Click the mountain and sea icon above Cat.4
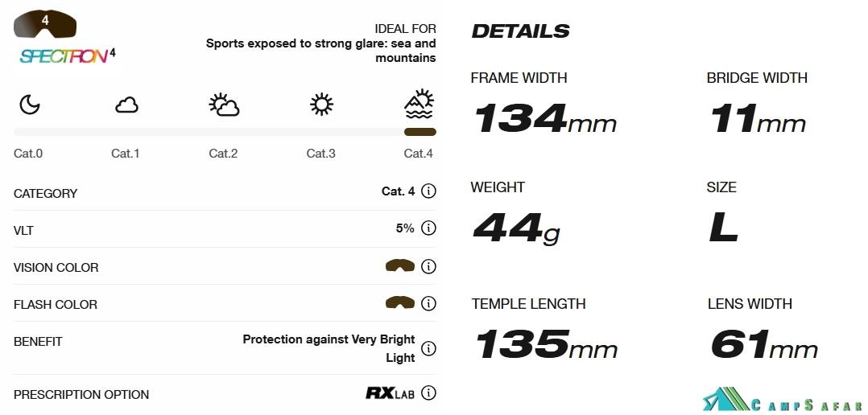The height and width of the screenshot is (415, 868). point(419,104)
